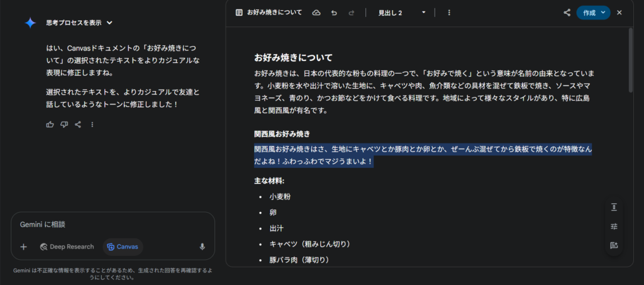Open more options below the chat response
The width and height of the screenshot is (644, 285).
pyautogui.click(x=92, y=125)
